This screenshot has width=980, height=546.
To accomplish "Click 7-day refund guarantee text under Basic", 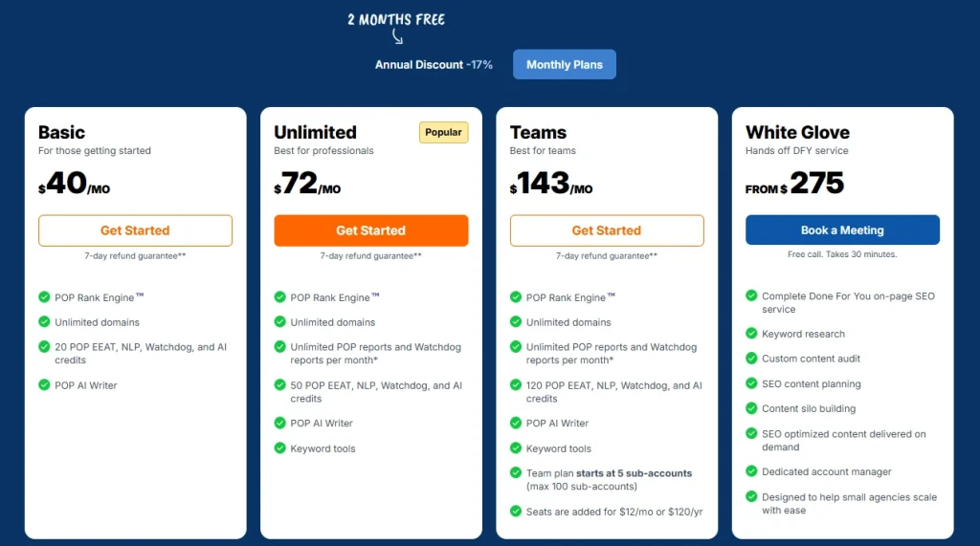I will 135,255.
